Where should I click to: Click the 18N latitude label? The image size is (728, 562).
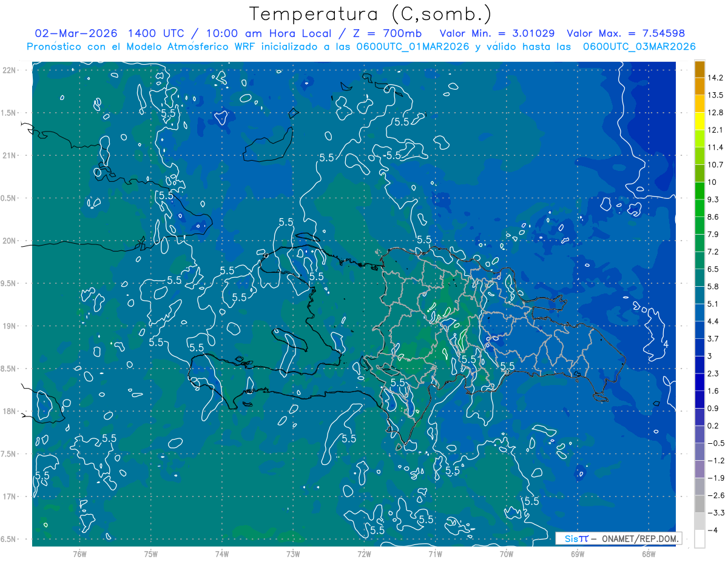8,411
